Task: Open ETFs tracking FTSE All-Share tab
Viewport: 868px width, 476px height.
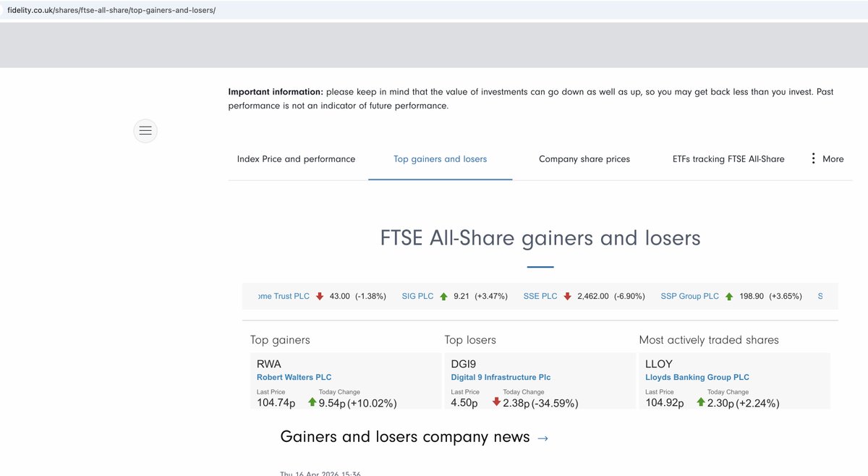Action: 728,159
